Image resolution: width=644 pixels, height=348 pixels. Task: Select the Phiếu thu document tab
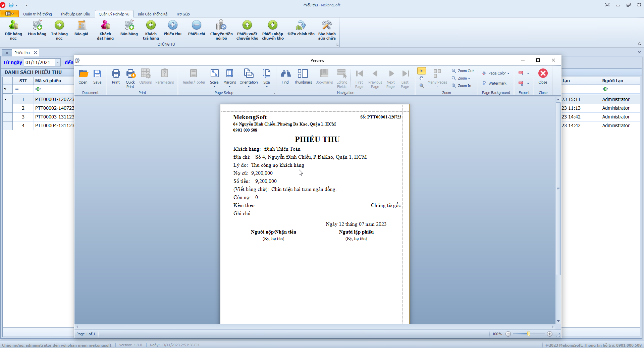click(22, 53)
